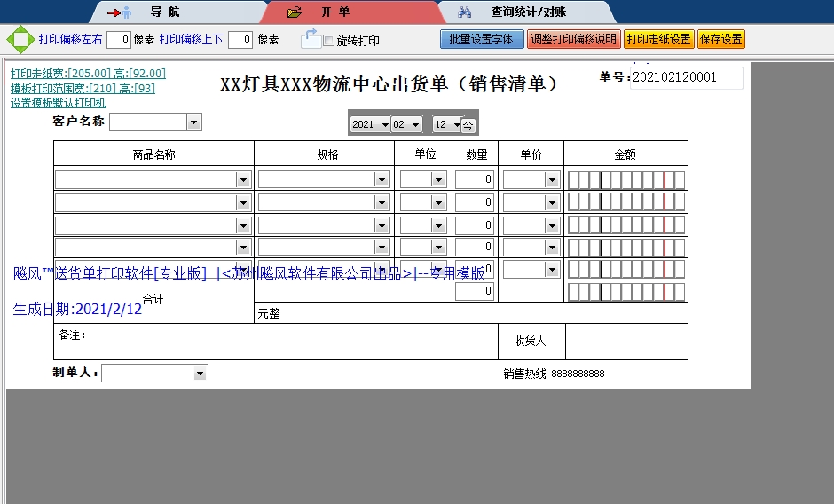834x504 pixels.
Task: Click the 单号 order number field
Action: point(686,78)
